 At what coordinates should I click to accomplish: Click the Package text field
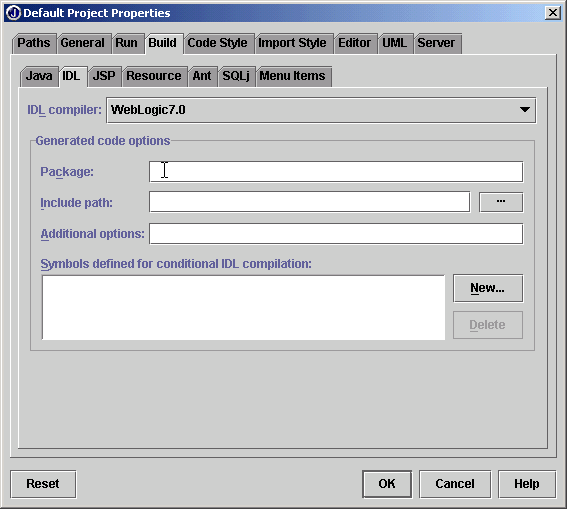[336, 172]
